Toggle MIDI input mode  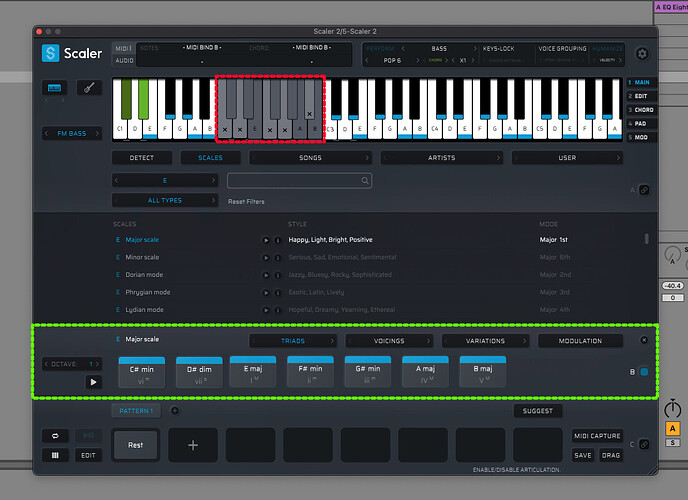tap(124, 48)
